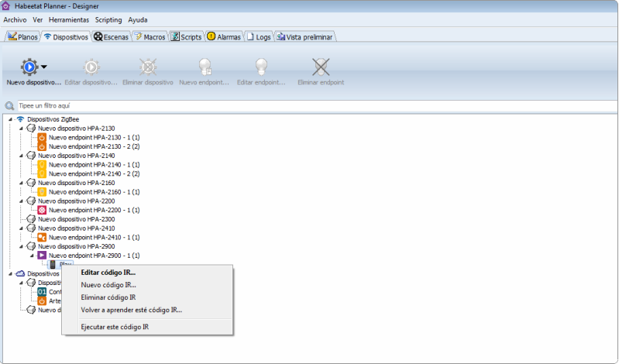Image resolution: width=619 pixels, height=364 pixels.
Task: Select 'Nuevo dispositivo HPA-2160' row
Action: (x=76, y=183)
